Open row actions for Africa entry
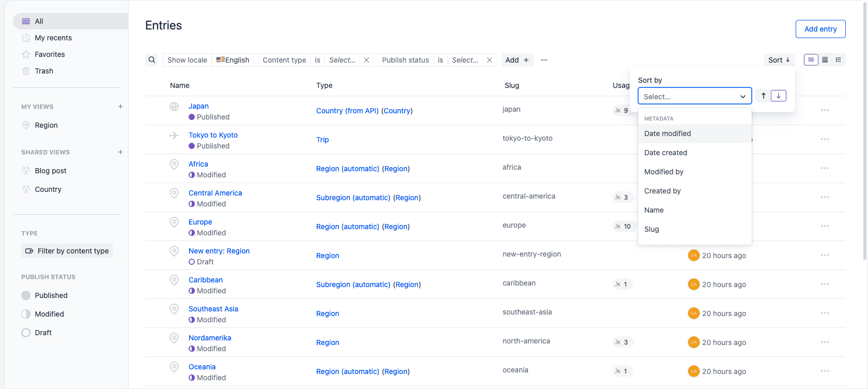The image size is (868, 389). pos(825,168)
